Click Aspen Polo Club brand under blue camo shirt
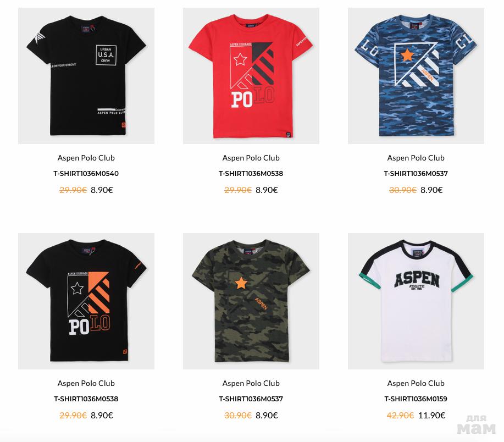504x442 pixels. 416,158
